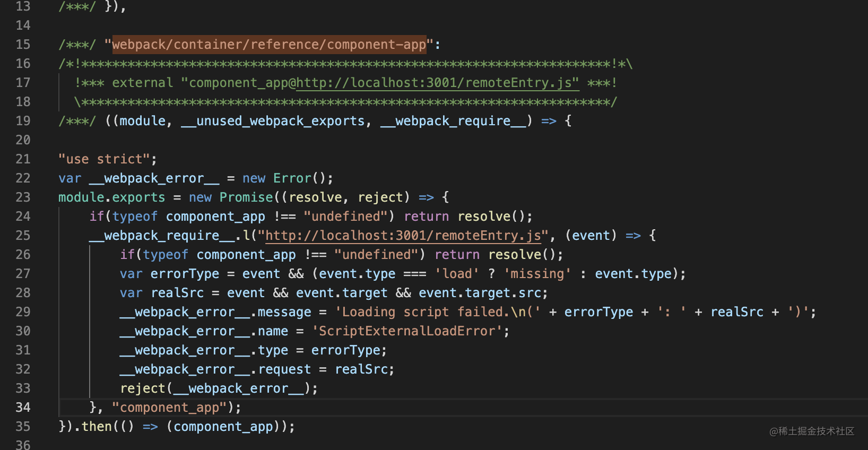Click __webpack_error__ declaration on line 22

tap(154, 178)
